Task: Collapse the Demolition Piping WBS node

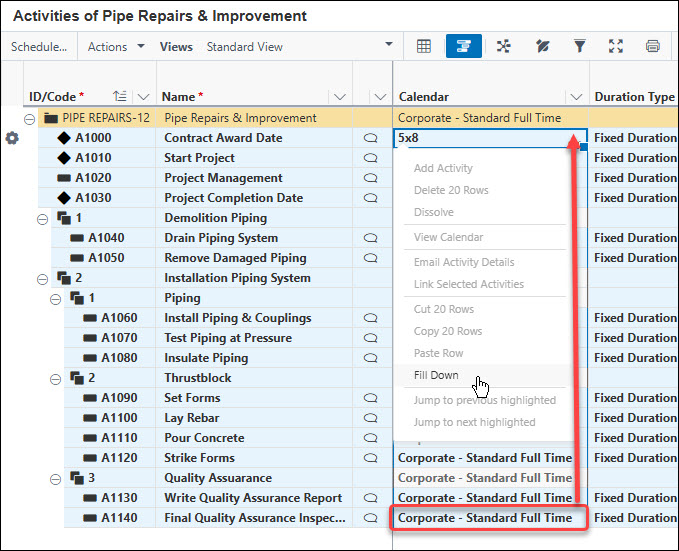Action: [x=42, y=218]
